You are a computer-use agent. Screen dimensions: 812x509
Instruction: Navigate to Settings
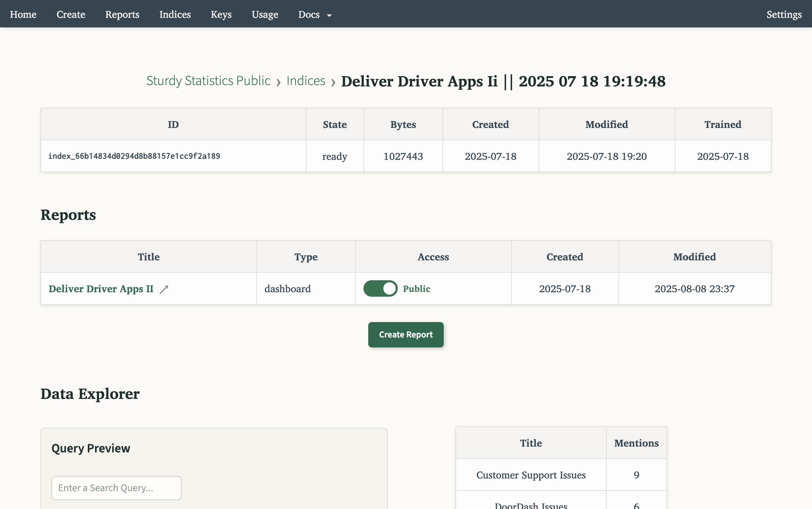point(784,14)
